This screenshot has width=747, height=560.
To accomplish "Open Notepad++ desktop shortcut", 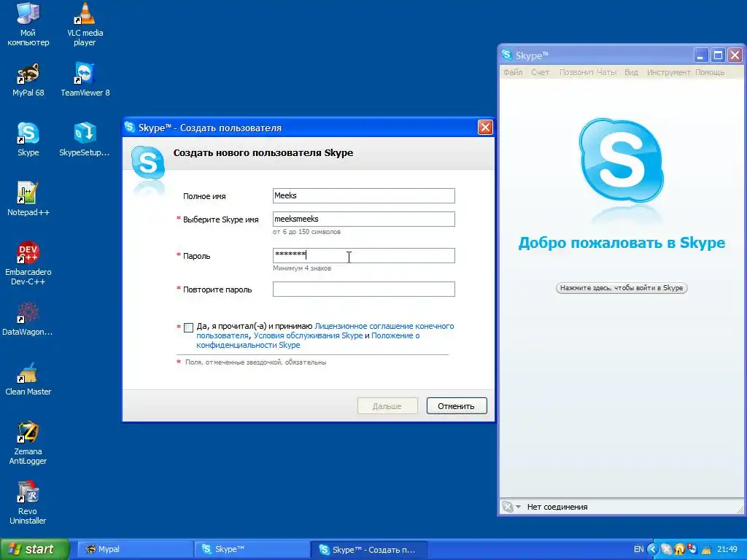I will 28,199.
